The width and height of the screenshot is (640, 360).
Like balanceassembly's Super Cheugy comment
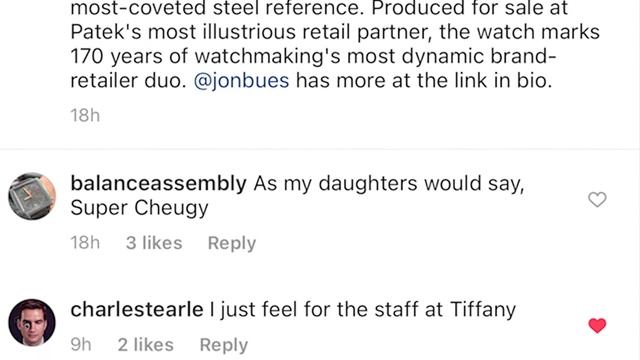click(597, 200)
